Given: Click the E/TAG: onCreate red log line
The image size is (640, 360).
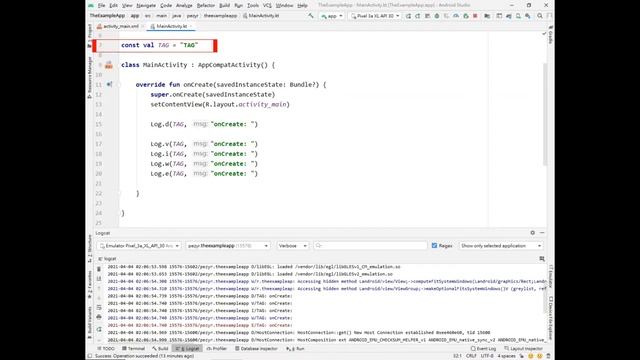Looking at the screenshot, I should pyautogui.click(x=200, y=325).
